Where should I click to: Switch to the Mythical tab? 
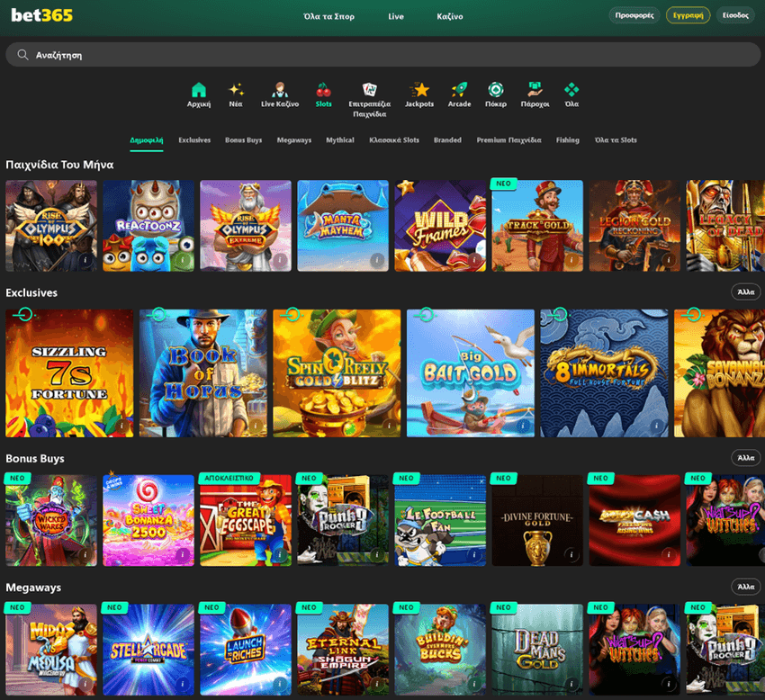click(x=340, y=140)
